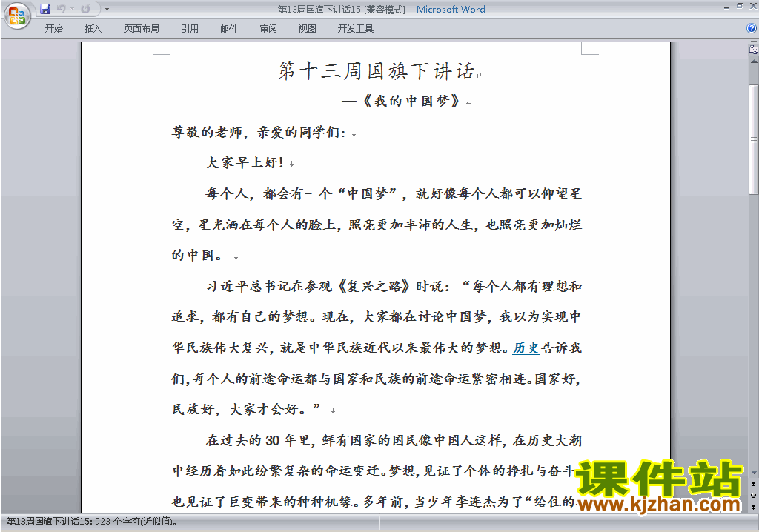759x532 pixels.
Task: Click the vertical scrollbar thumb
Action: (x=753, y=139)
